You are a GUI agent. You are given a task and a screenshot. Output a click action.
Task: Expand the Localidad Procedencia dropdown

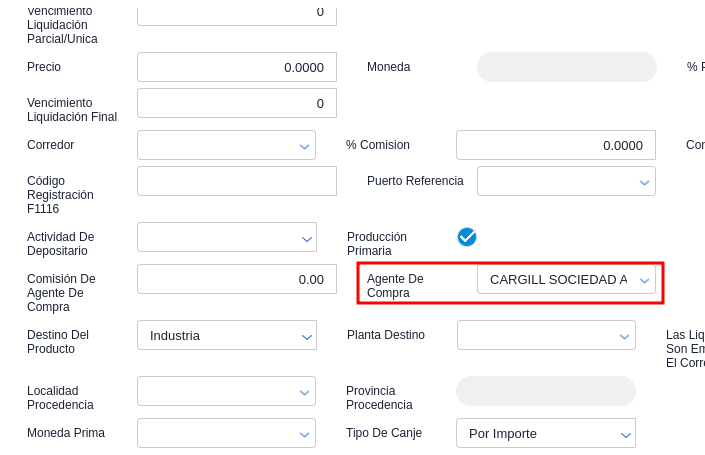(226, 391)
